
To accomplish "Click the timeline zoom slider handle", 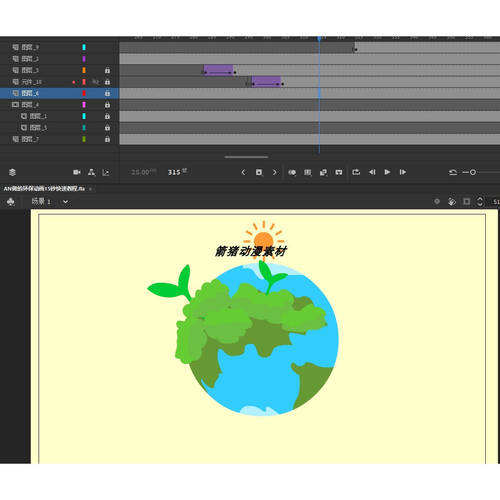I will point(473,172).
